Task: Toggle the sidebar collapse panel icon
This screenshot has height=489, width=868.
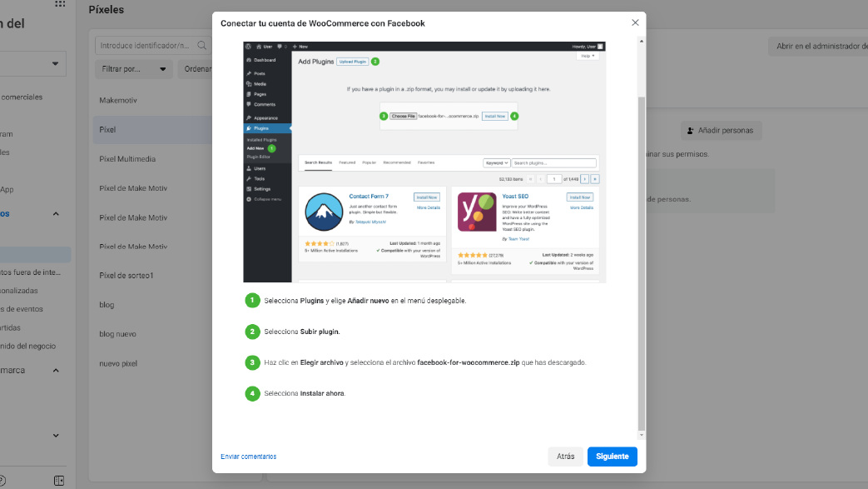Action: click(59, 481)
